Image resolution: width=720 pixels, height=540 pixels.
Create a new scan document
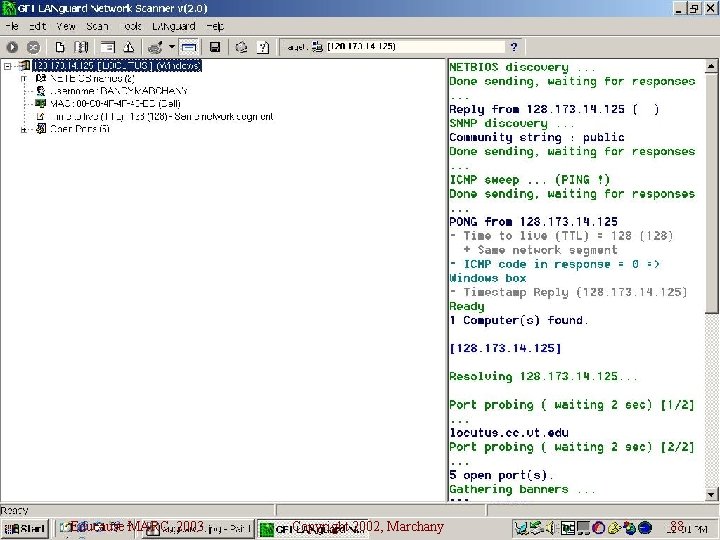pos(60,47)
